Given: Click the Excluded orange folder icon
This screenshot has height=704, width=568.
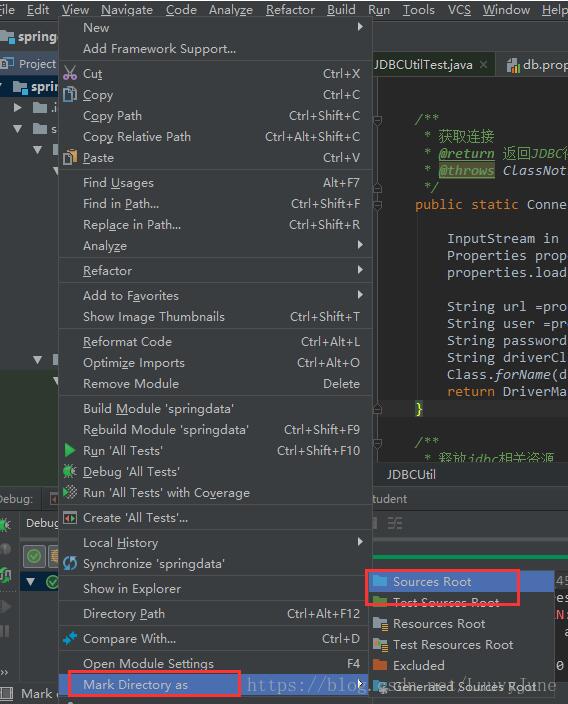Looking at the screenshot, I should coord(380,665).
